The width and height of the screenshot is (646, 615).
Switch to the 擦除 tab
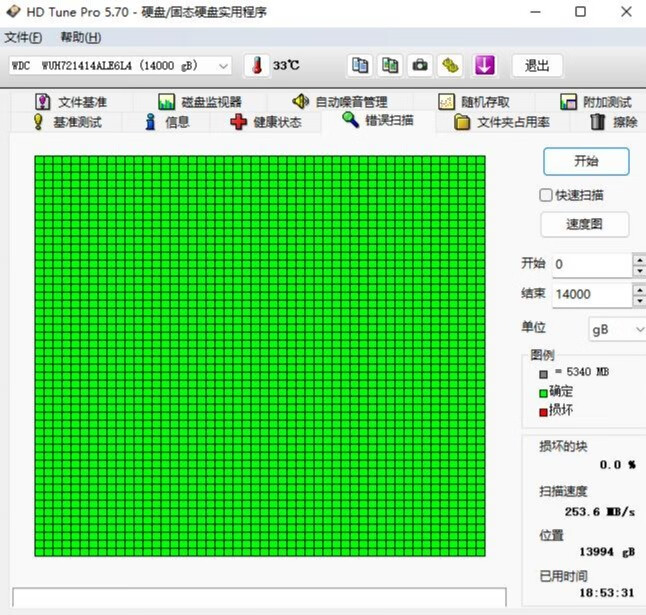pyautogui.click(x=614, y=122)
